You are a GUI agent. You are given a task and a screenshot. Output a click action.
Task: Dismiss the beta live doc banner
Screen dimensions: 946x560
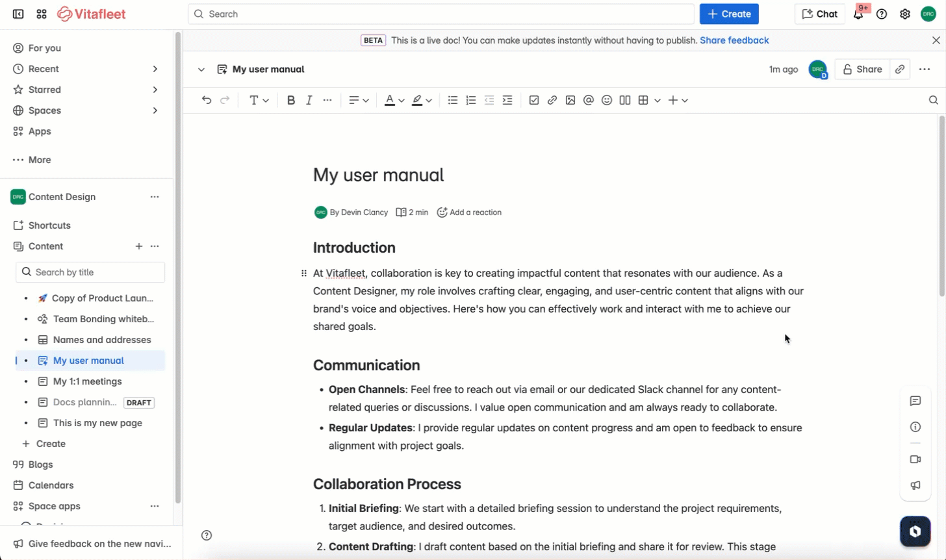tap(936, 40)
